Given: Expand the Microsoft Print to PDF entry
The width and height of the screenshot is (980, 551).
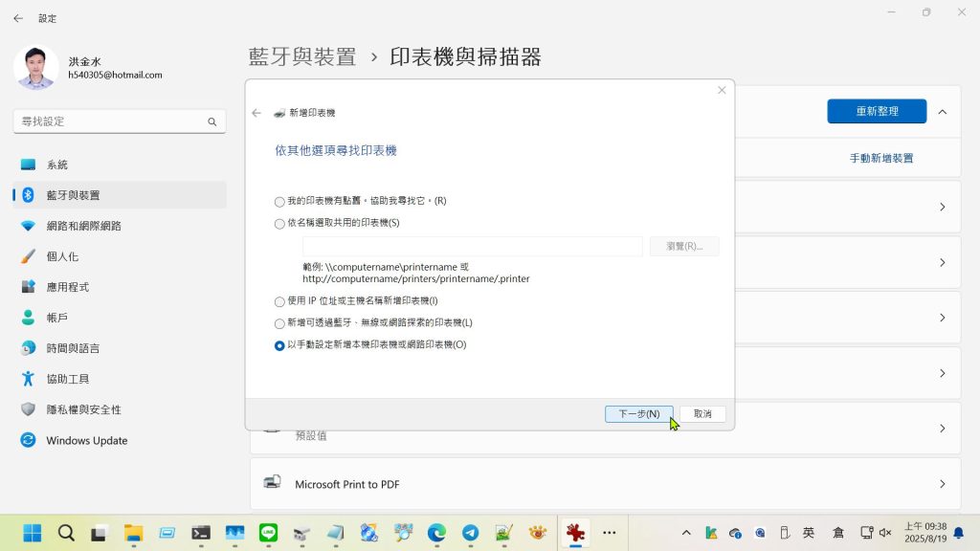Looking at the screenshot, I should tap(942, 484).
